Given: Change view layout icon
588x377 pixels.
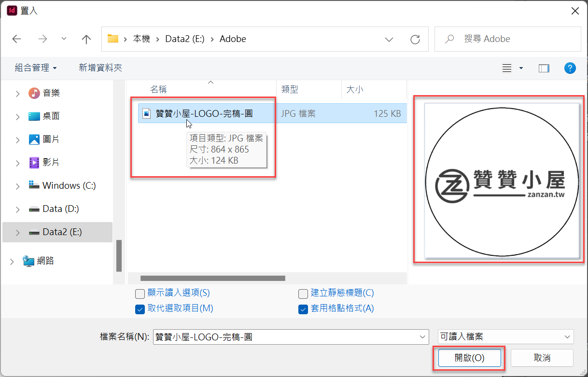Looking at the screenshot, I should 507,69.
